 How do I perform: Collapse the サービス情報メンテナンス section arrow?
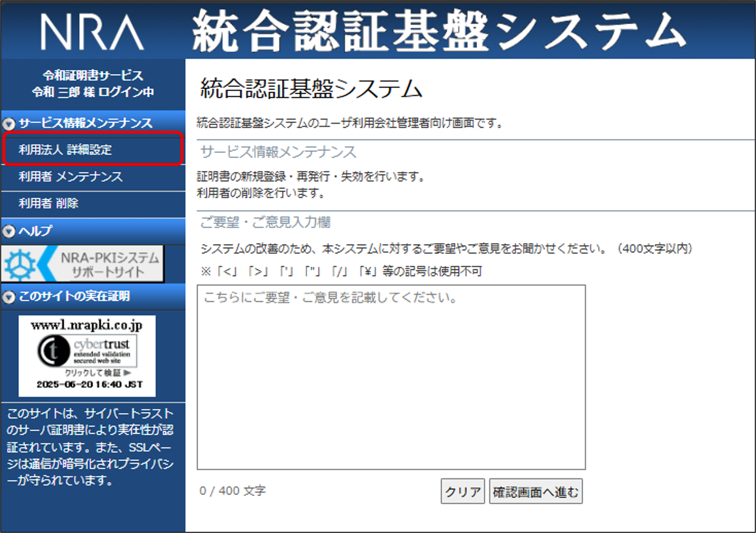point(9,124)
